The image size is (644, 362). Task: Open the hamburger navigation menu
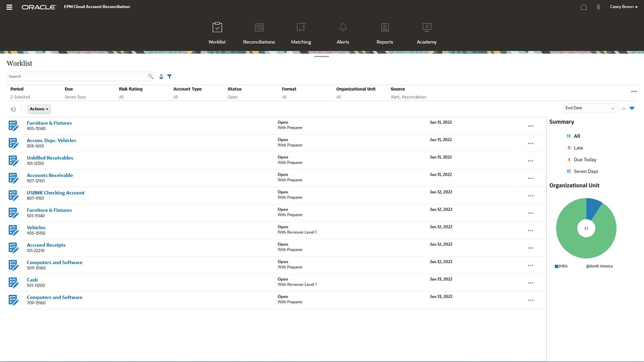click(9, 7)
